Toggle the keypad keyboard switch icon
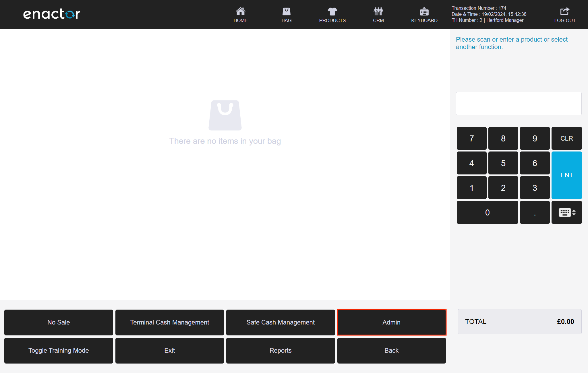588x373 pixels. [x=566, y=212]
